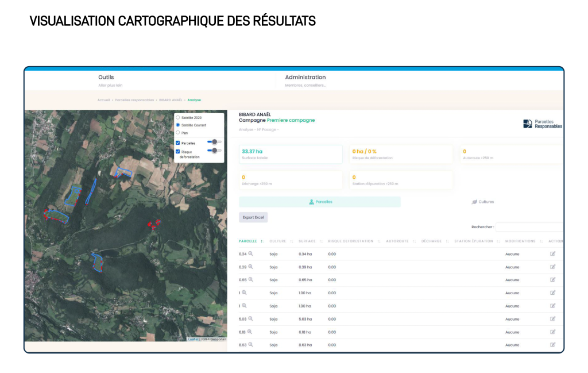
Task: Zoom to parcel 0.34 using magnifier icon
Action: coord(251,253)
